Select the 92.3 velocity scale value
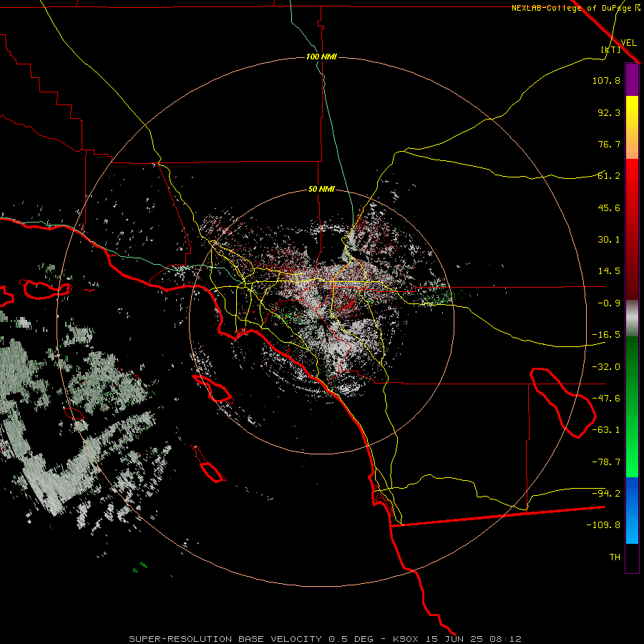 (x=609, y=112)
